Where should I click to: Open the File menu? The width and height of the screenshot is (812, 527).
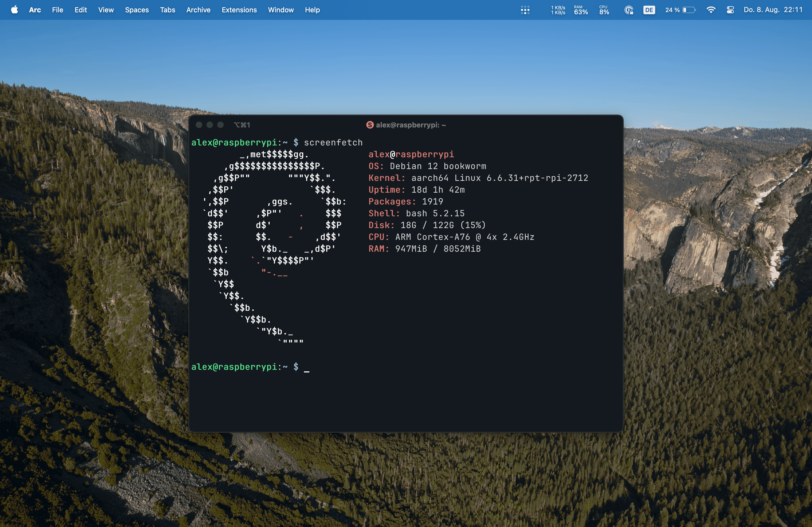pyautogui.click(x=57, y=10)
